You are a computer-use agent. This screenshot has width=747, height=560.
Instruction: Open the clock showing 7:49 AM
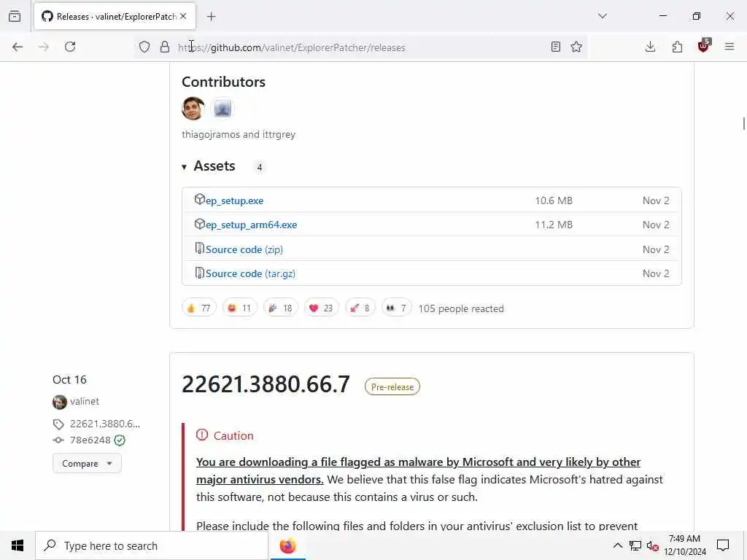(684, 545)
